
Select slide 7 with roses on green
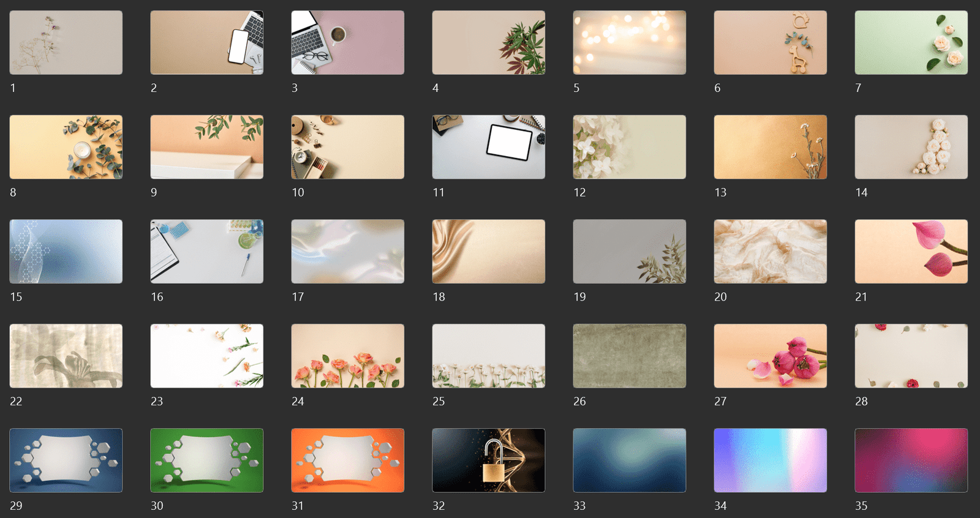911,43
